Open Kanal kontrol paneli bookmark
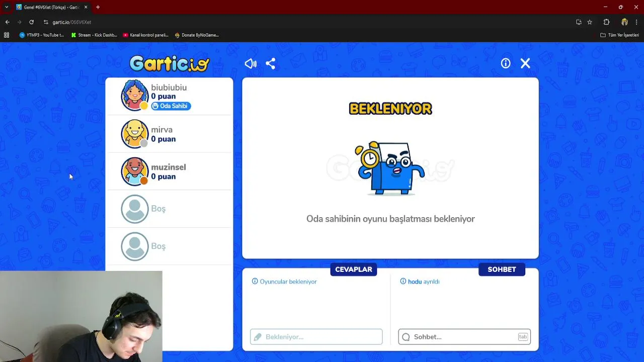 [x=146, y=35]
